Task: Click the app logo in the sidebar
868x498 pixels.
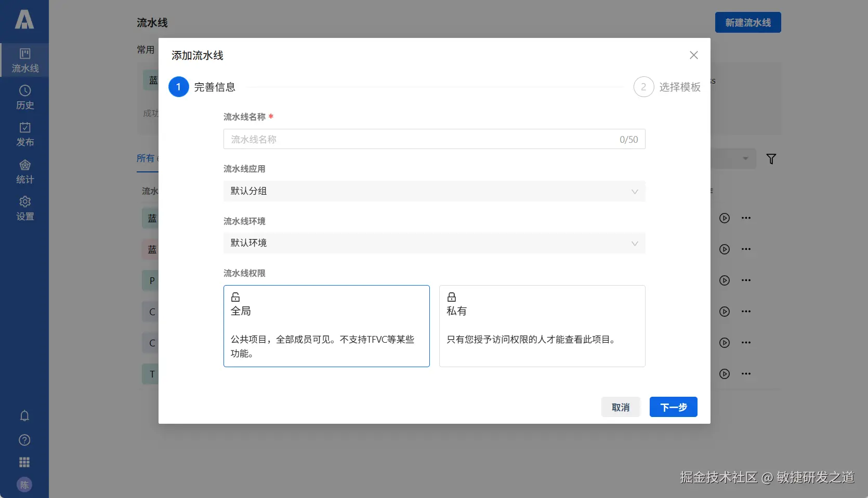Action: pyautogui.click(x=24, y=19)
